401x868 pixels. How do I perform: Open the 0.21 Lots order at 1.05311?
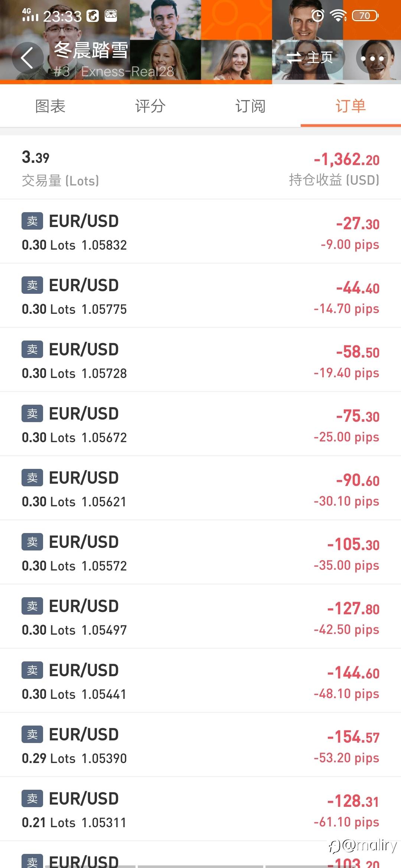200,809
